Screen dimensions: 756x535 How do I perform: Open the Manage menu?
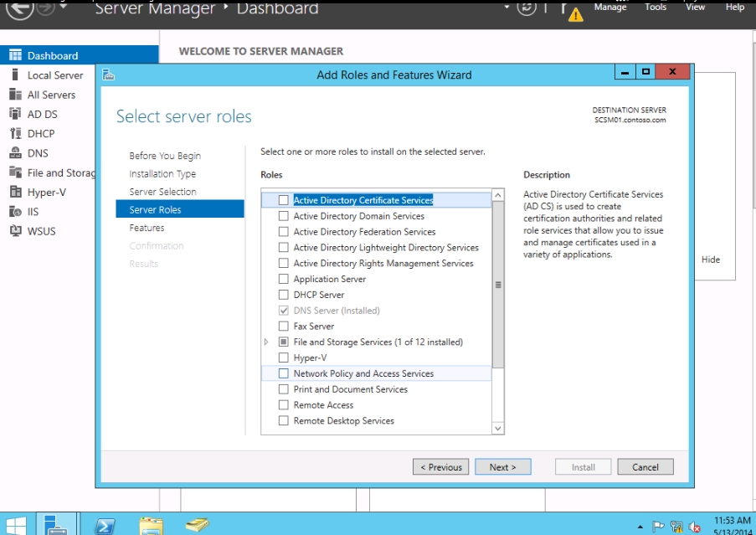(x=610, y=7)
